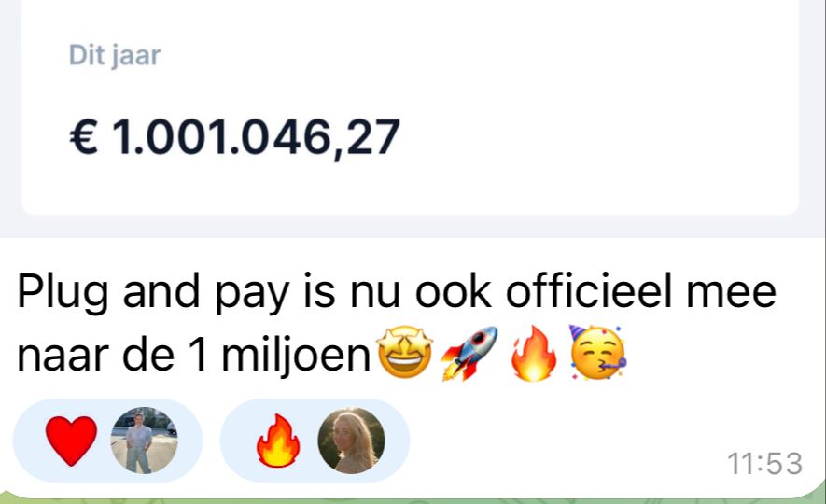The image size is (826, 504).
Task: Click the "Dit jaar" label
Action: click(114, 55)
